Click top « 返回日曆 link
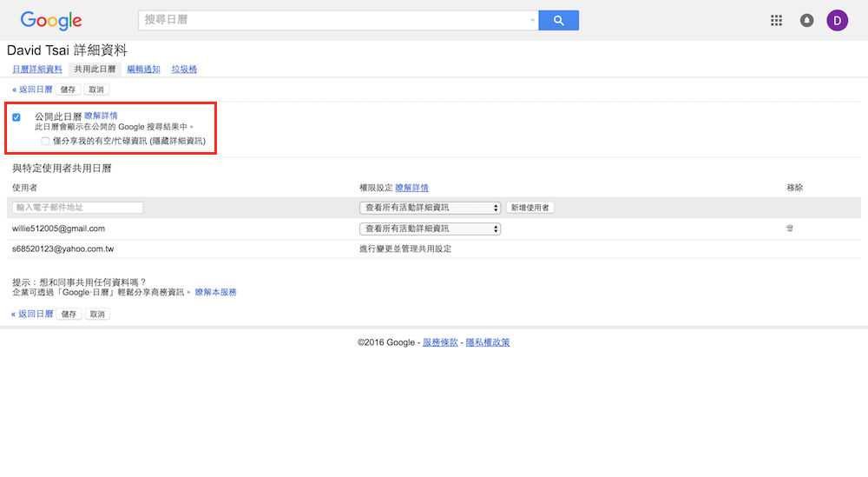Viewport: 868px width, 477px height. click(x=32, y=89)
